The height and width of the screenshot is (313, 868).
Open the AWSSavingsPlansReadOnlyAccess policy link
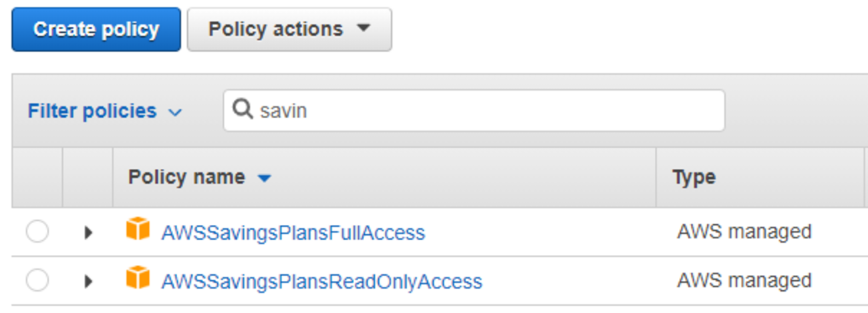point(321,282)
